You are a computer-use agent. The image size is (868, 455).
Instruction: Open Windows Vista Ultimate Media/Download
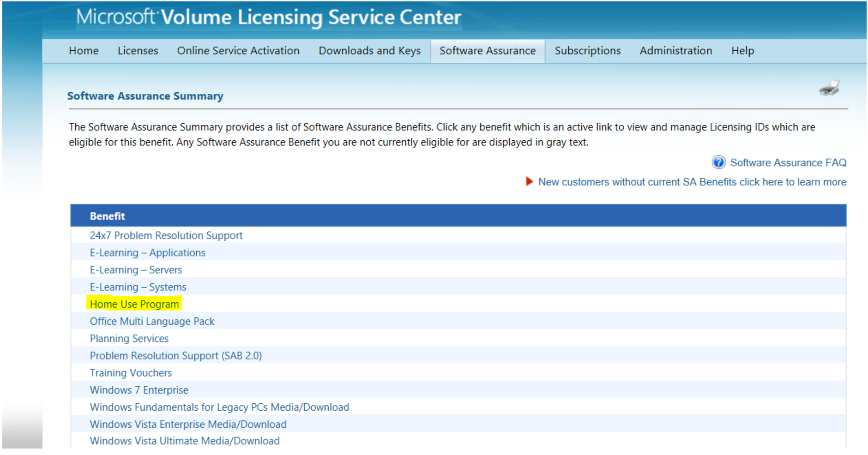coord(185,441)
